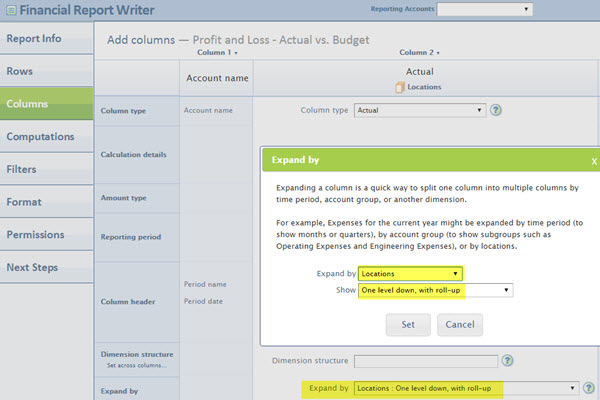Expand the Column 1 header menu
Viewport: 600px width, 400px height.
click(217, 52)
